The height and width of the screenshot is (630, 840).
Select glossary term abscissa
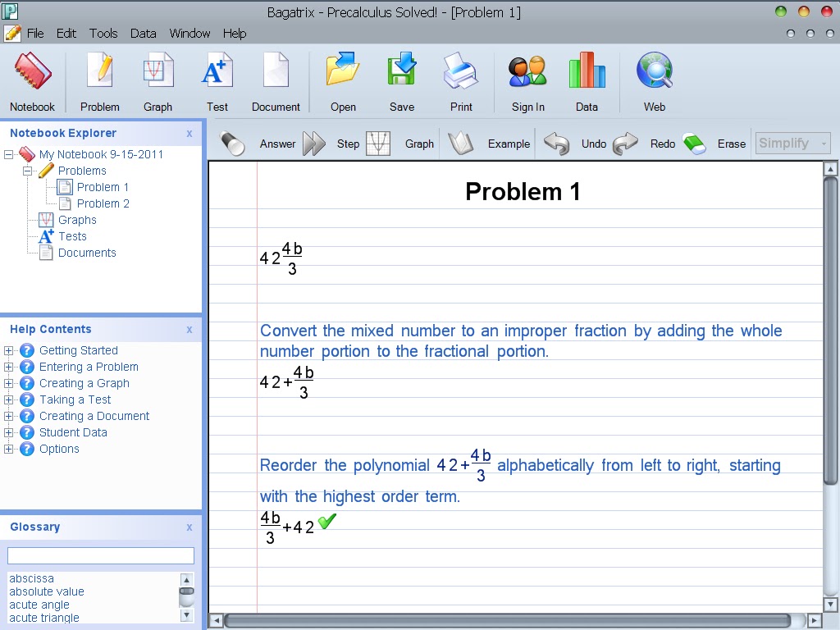[x=32, y=578]
